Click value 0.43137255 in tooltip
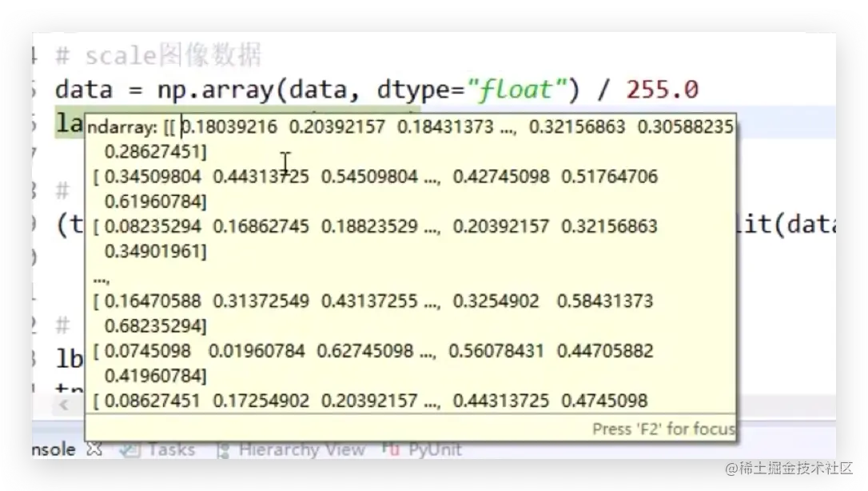 click(x=369, y=301)
